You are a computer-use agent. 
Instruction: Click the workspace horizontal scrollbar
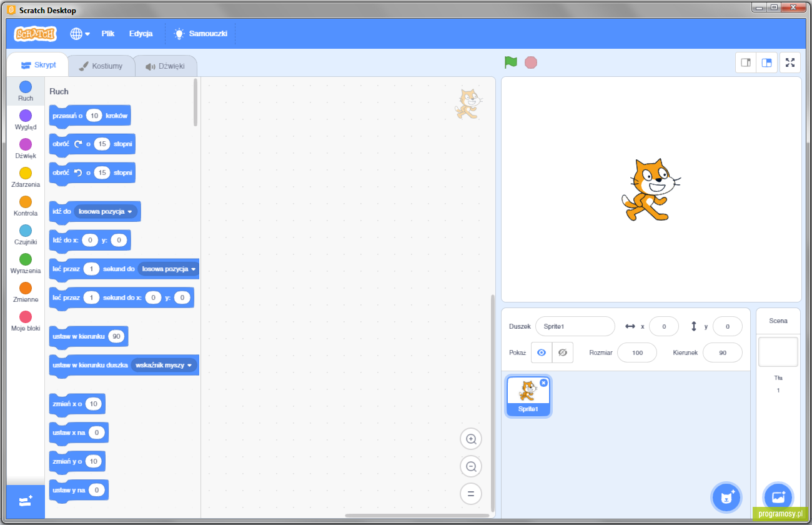pyautogui.click(x=417, y=516)
